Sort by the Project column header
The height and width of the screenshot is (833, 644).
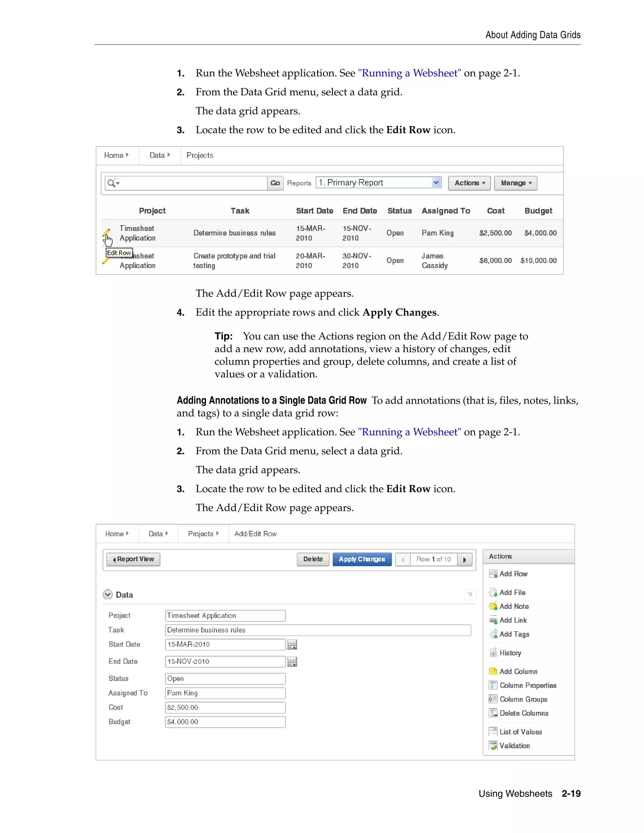(152, 211)
